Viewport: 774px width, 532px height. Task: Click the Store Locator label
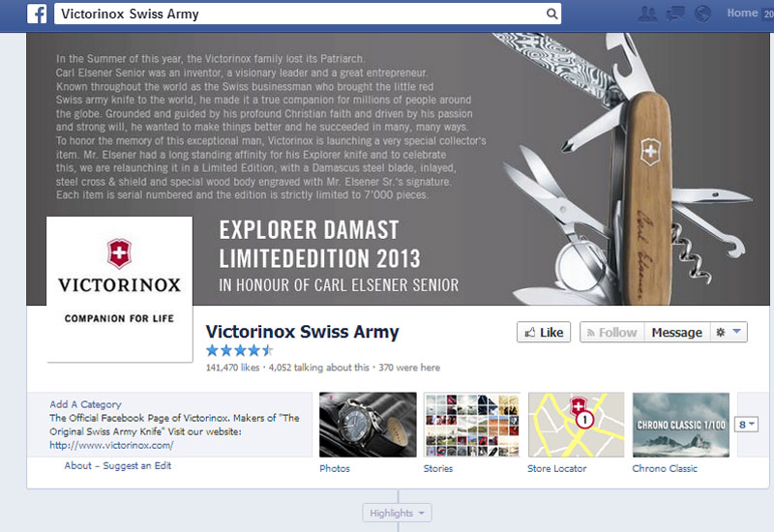point(557,468)
